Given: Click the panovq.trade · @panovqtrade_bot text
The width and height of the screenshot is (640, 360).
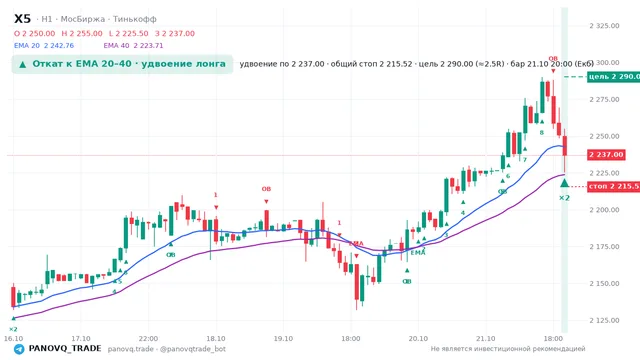Looking at the screenshot, I should click(x=167, y=349).
